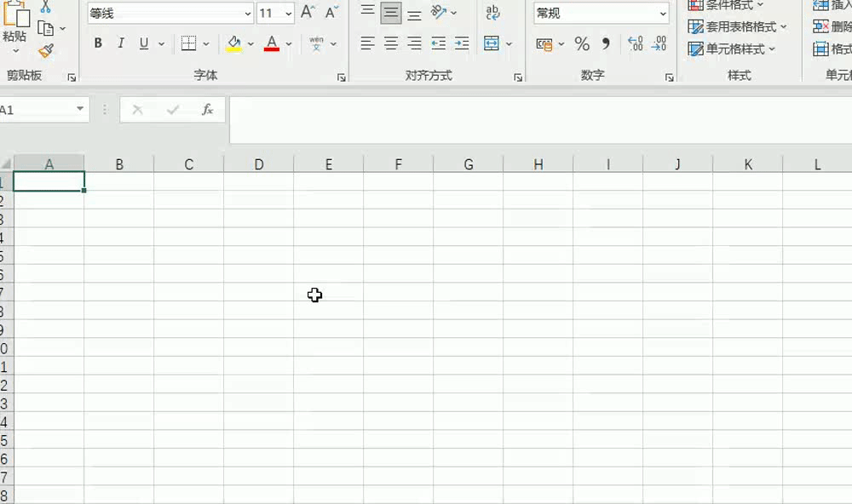Open the font name box showing 等线

point(170,13)
